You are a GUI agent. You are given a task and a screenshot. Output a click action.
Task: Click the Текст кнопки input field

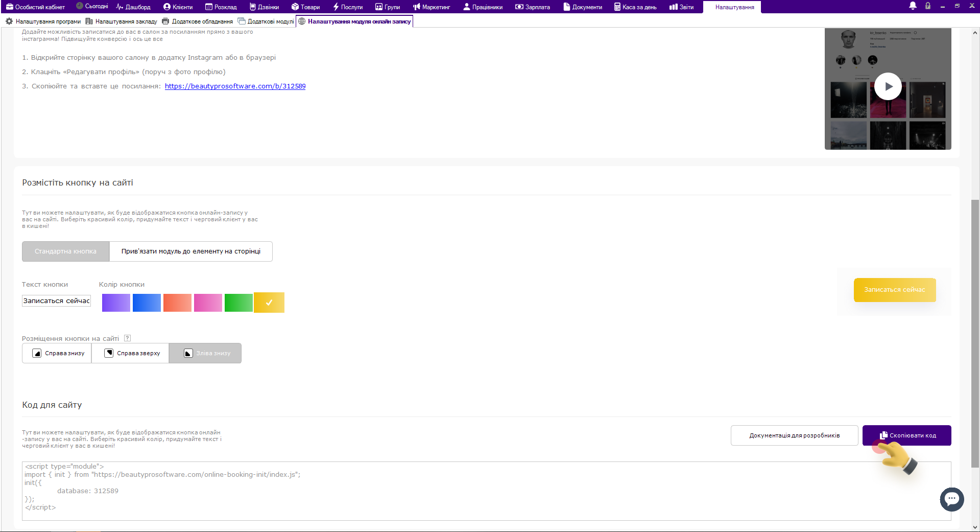(x=56, y=300)
